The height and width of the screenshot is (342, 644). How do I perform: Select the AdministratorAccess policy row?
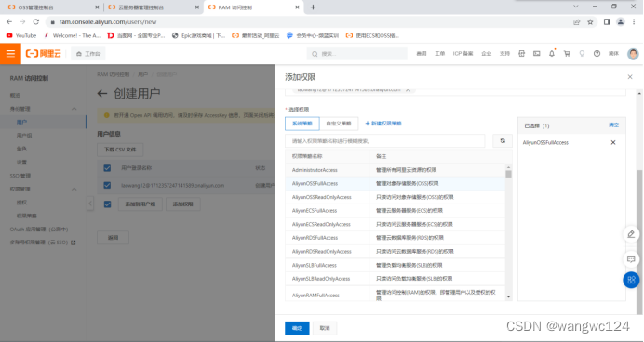click(396, 170)
